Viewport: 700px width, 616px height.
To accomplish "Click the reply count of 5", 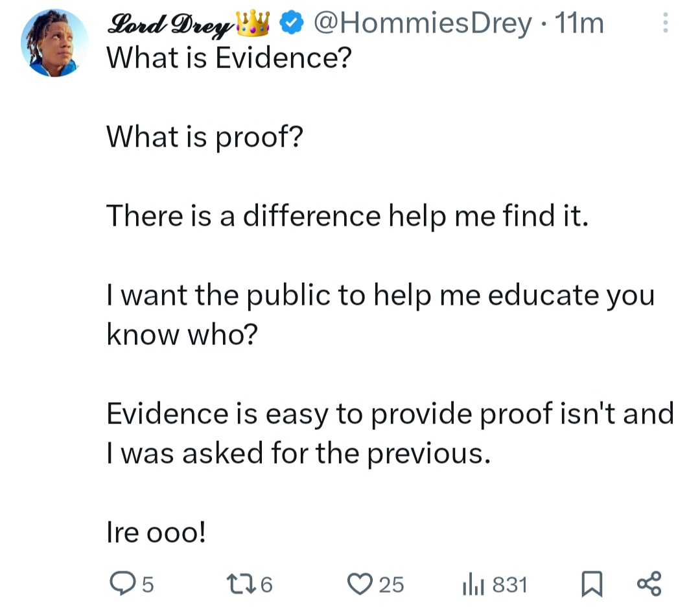I will 147,586.
